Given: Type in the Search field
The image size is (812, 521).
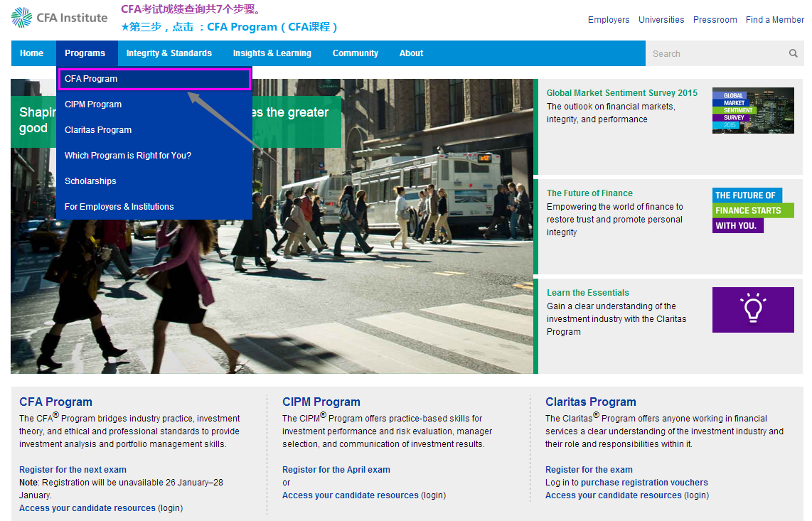Looking at the screenshot, I should pyautogui.click(x=715, y=53).
